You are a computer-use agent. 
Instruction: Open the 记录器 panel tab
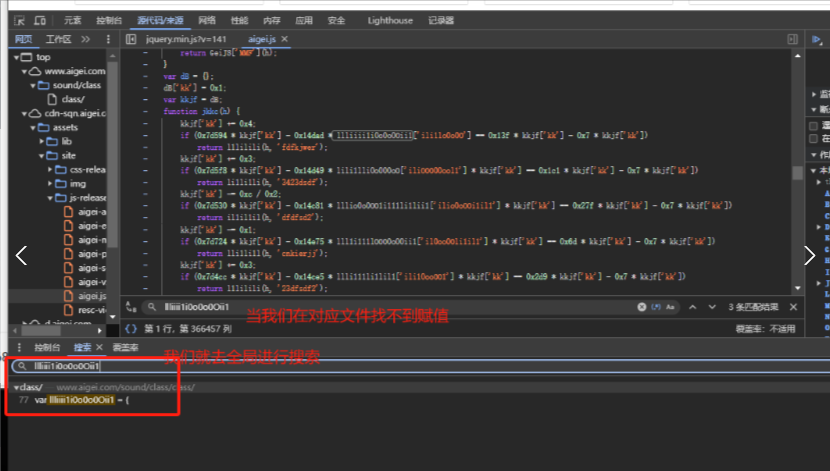pyautogui.click(x=441, y=21)
